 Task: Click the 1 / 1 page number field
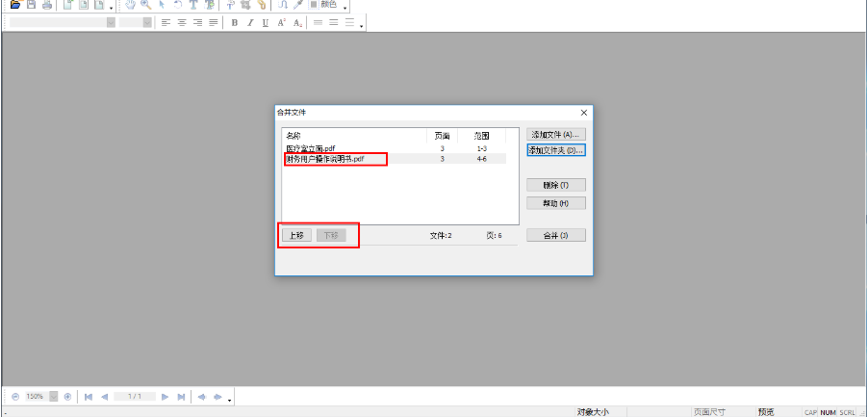coord(135,397)
